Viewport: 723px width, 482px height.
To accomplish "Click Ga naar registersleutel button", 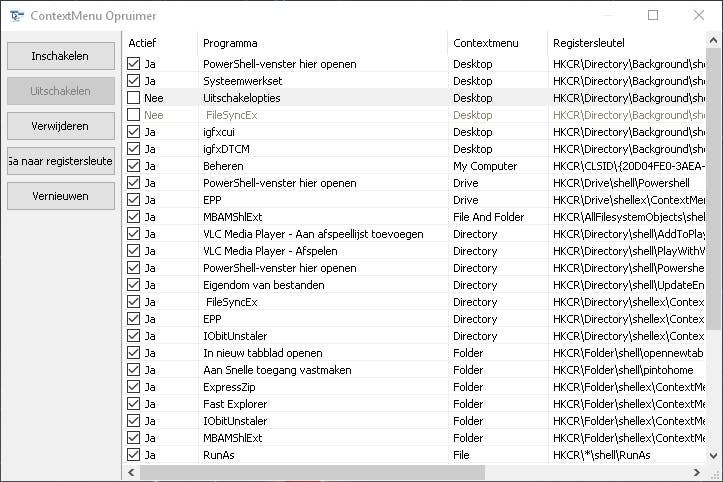I will (x=60, y=161).
